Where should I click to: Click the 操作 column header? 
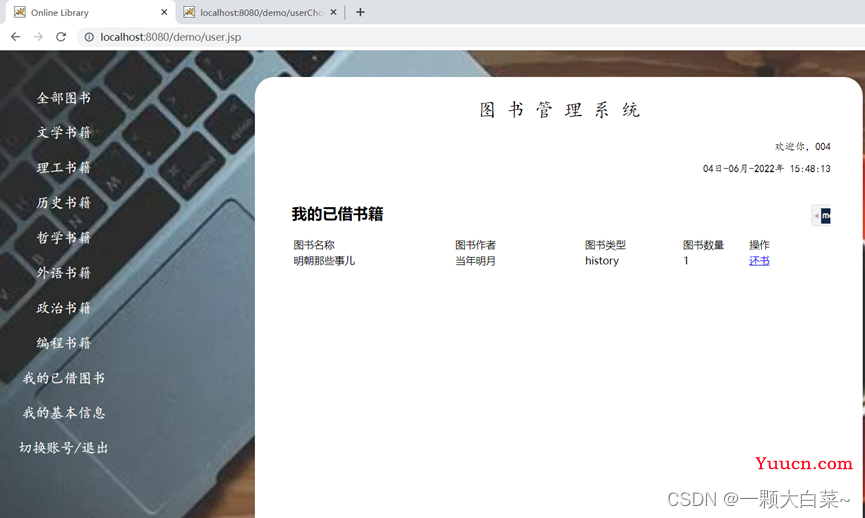[759, 245]
